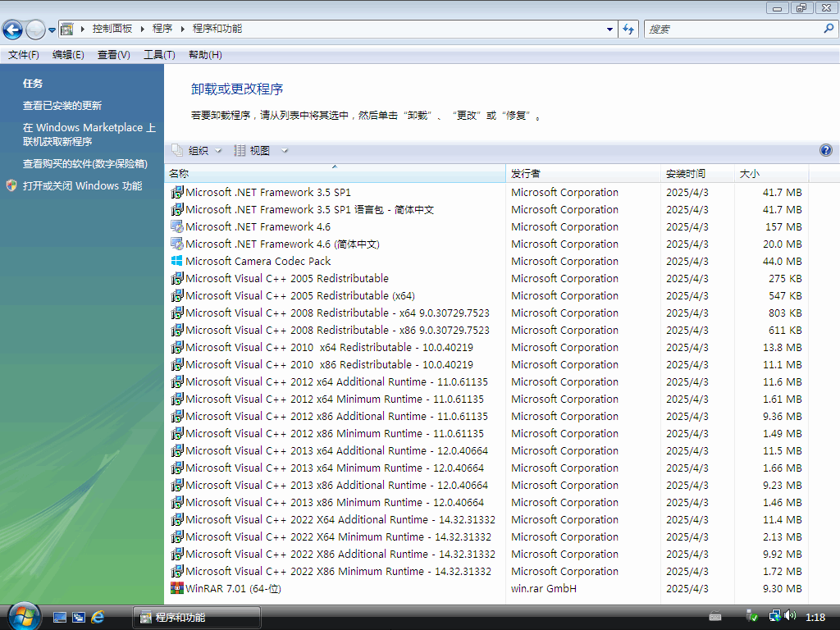Click 控制面板 breadcrumb in address bar
Screen dimensions: 840x630
(112, 29)
